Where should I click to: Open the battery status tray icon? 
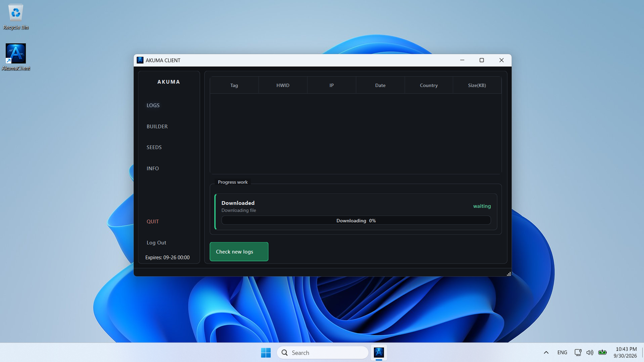pos(602,352)
